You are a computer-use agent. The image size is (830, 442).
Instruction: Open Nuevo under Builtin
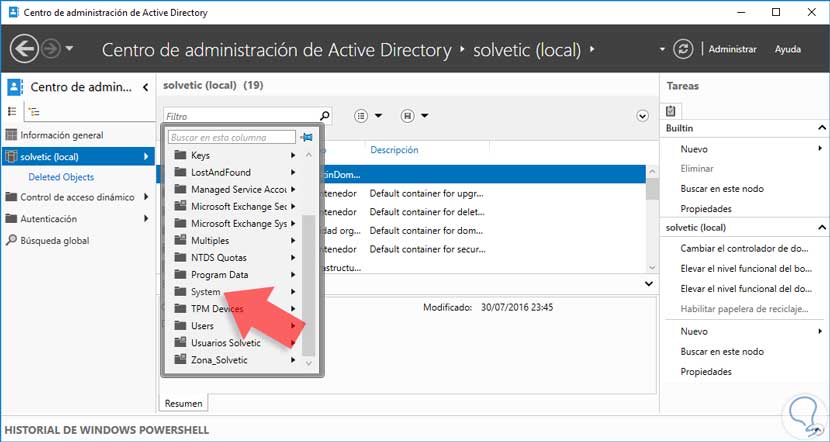point(694,149)
